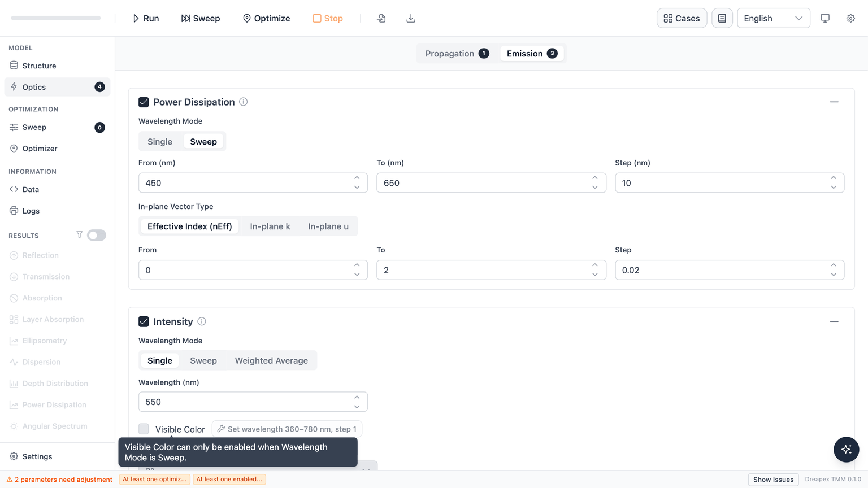Increase the Wavelength (nm) 550 stepper
868x488 pixels.
pyautogui.click(x=357, y=397)
